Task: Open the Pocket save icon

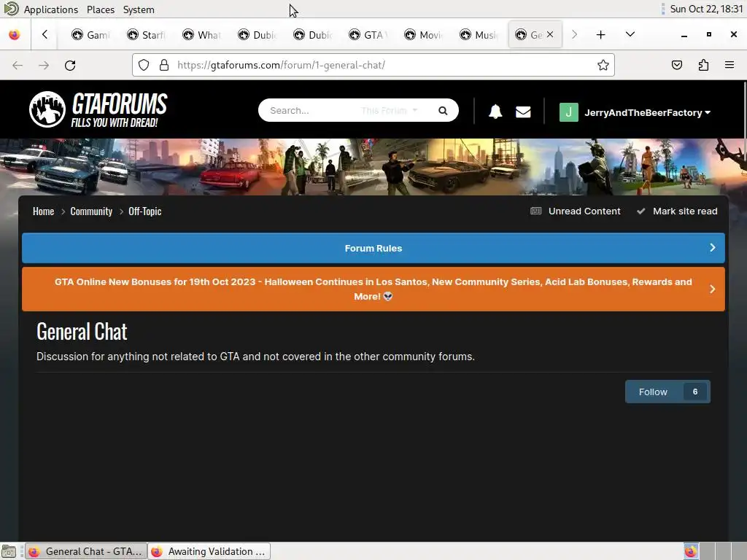Action: tap(677, 65)
